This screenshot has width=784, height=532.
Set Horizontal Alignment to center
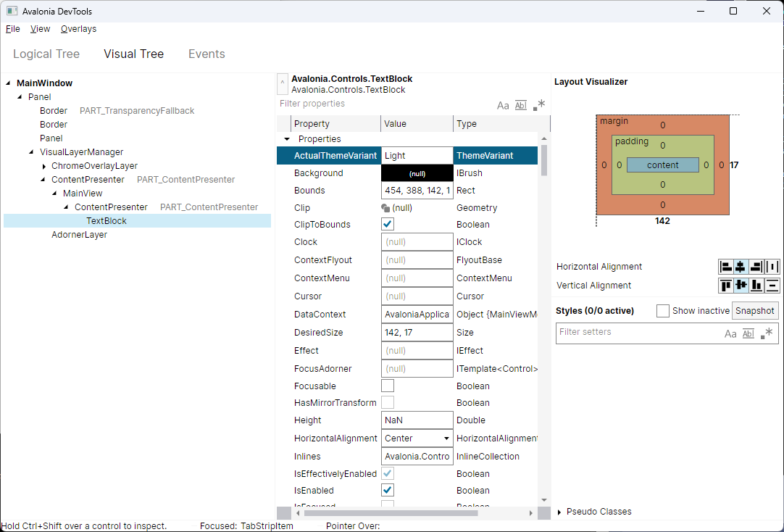pyautogui.click(x=741, y=267)
